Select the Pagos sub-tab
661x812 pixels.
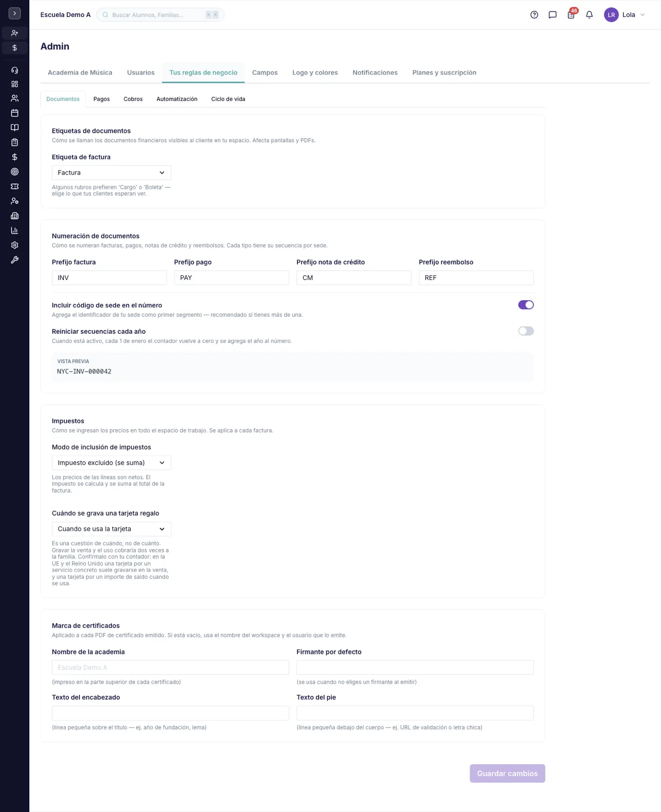pos(102,99)
